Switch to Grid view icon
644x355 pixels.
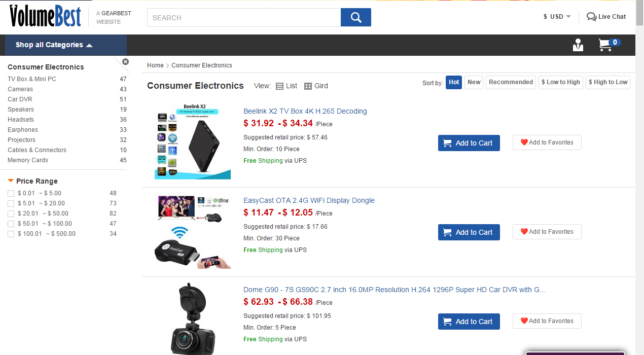click(x=308, y=86)
